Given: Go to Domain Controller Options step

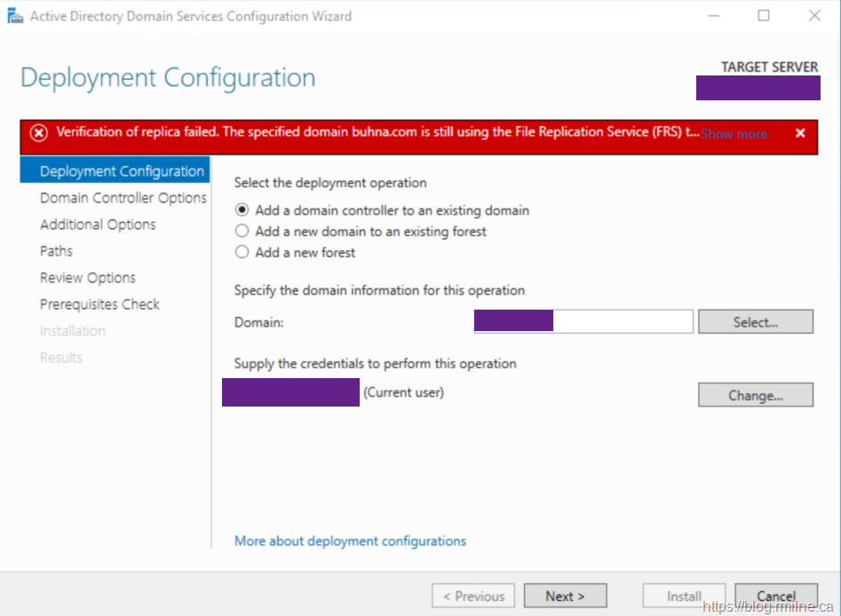Looking at the screenshot, I should coord(123,198).
